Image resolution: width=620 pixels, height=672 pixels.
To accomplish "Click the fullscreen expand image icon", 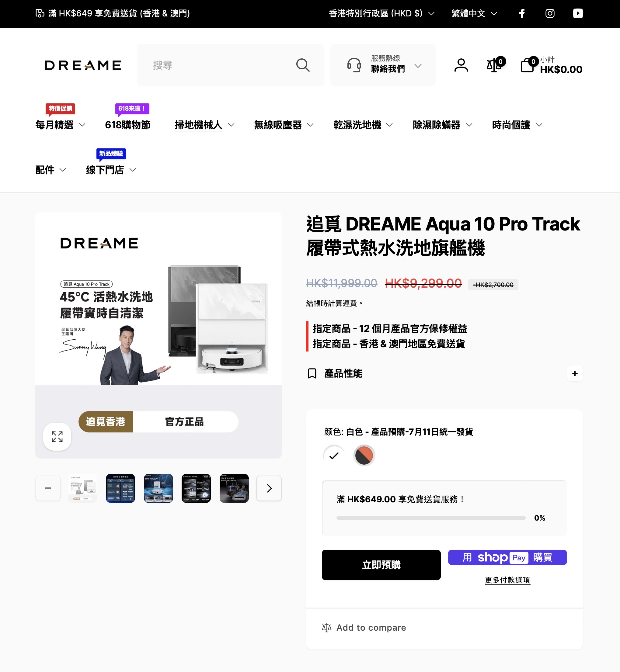I will [x=57, y=436].
